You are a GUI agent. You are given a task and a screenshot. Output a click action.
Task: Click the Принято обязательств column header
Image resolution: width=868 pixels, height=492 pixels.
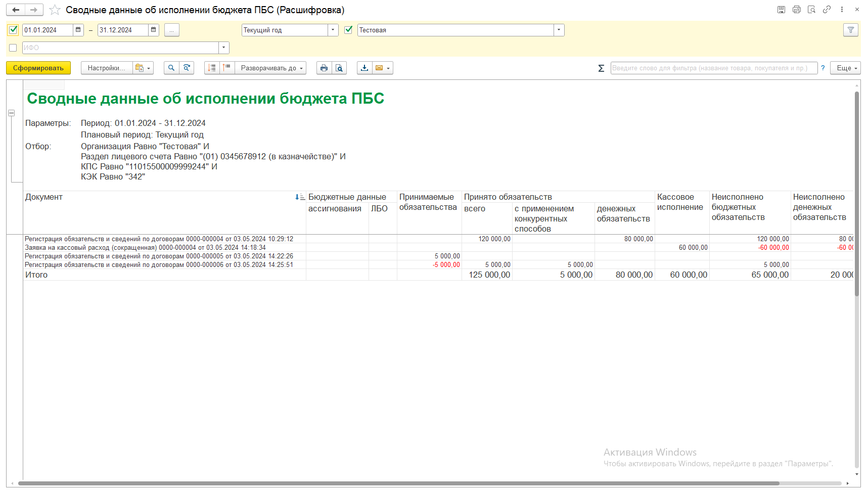[x=508, y=197]
